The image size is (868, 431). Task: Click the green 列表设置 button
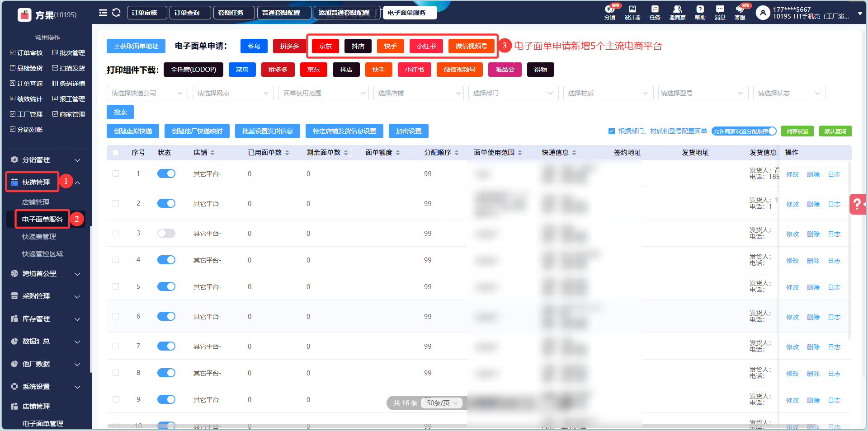pos(797,131)
